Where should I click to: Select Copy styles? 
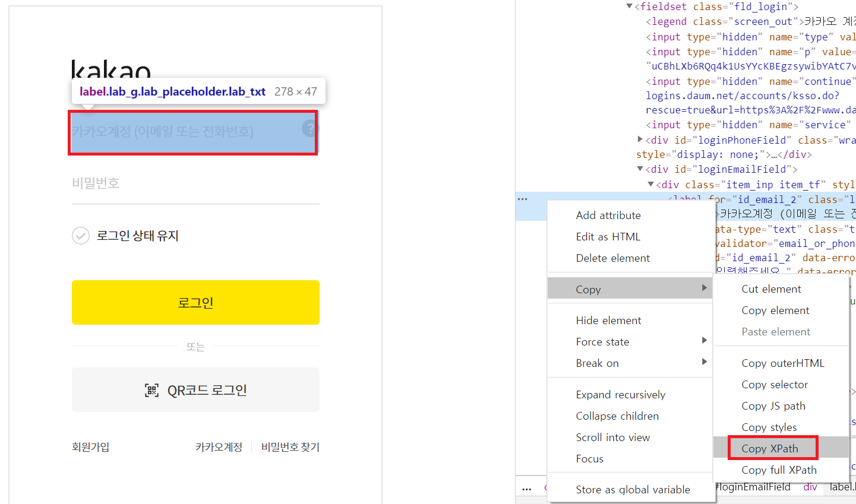781,427
